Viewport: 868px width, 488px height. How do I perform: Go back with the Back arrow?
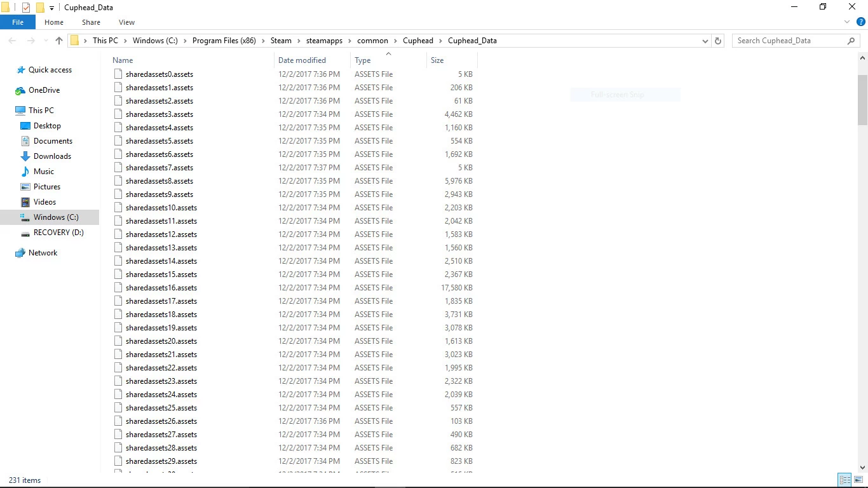point(12,41)
